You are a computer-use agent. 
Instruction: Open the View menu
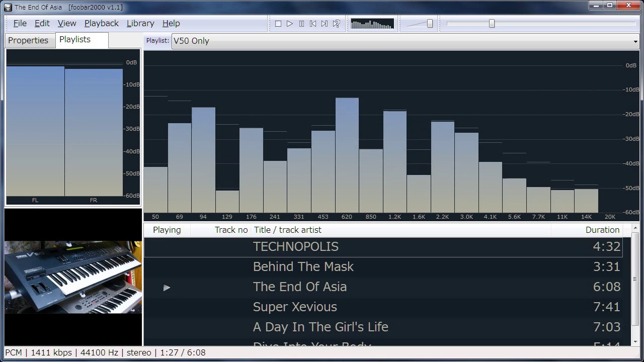(67, 23)
